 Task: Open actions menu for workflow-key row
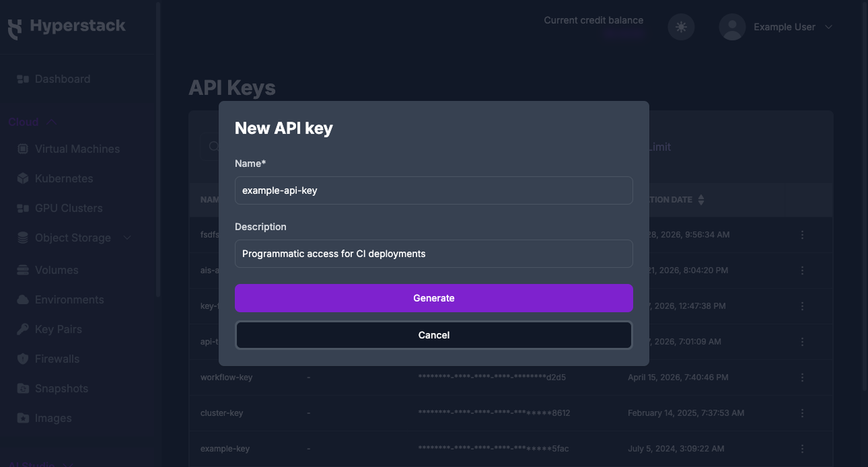(x=802, y=377)
